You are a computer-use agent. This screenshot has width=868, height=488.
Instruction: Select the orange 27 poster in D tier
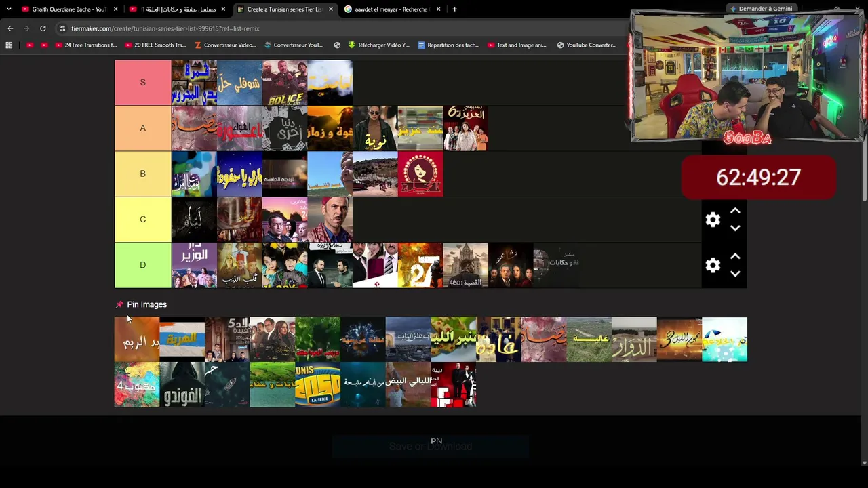(x=420, y=265)
